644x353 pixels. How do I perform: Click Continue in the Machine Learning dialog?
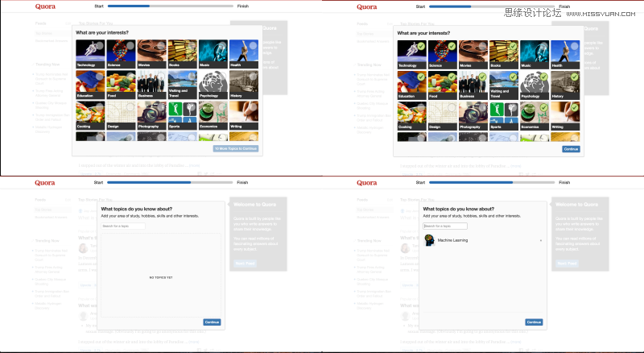[x=534, y=322]
